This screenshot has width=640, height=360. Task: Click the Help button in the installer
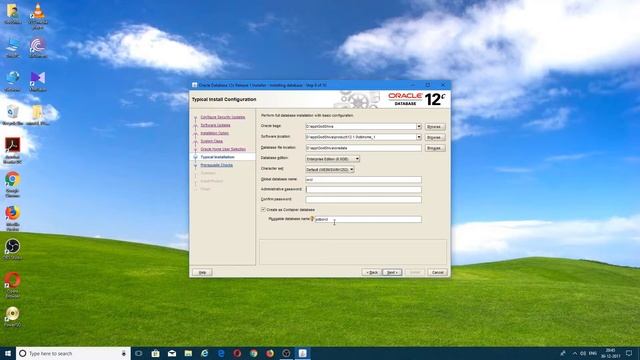click(202, 272)
